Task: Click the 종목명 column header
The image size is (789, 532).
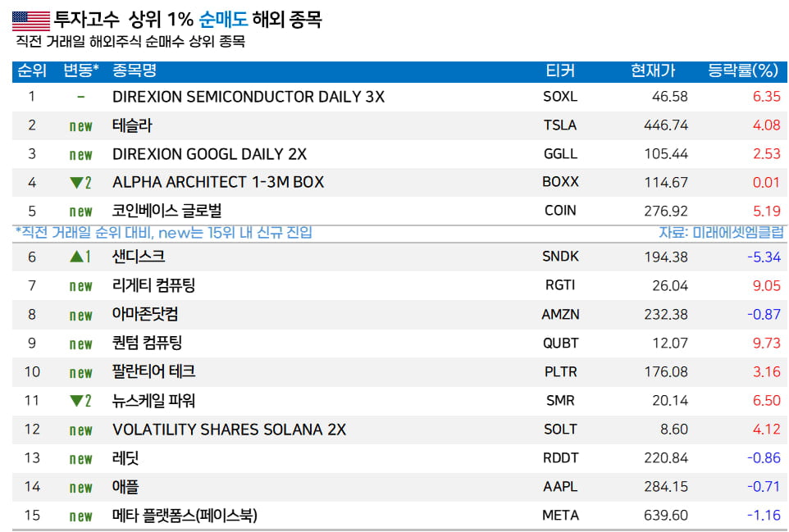Action: [x=135, y=71]
